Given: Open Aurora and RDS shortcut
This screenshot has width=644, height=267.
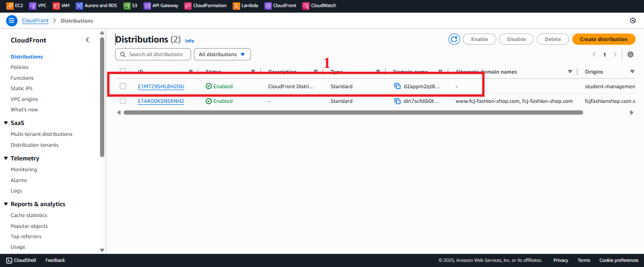Looking at the screenshot, I should click(96, 6).
